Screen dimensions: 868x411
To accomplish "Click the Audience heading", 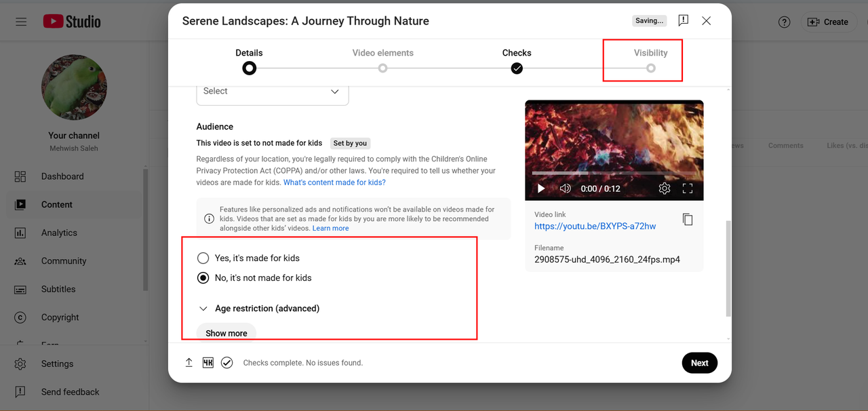I will click(215, 127).
